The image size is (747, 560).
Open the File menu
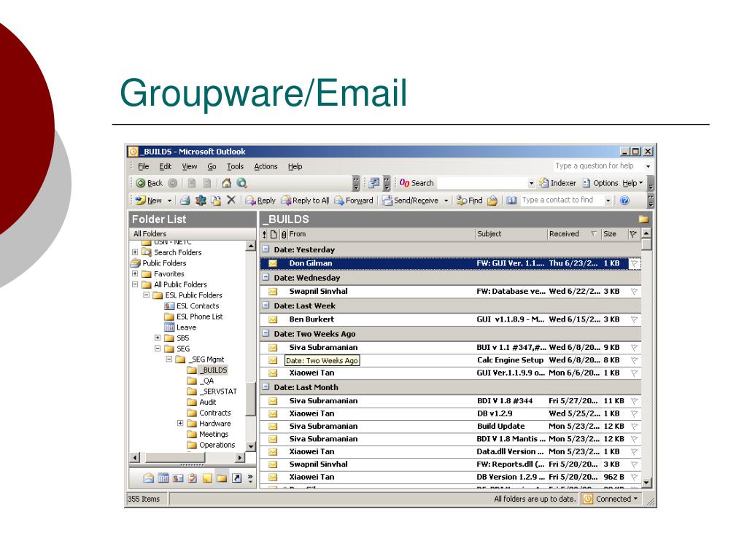click(x=144, y=166)
